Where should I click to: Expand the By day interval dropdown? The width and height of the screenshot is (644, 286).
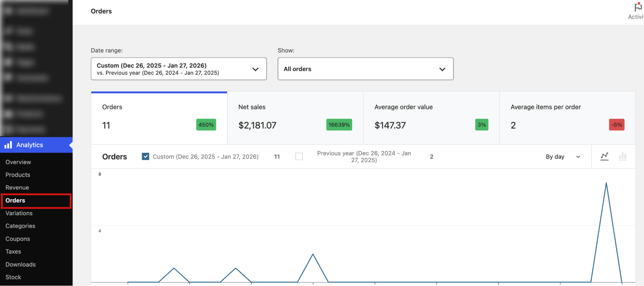[563, 157]
